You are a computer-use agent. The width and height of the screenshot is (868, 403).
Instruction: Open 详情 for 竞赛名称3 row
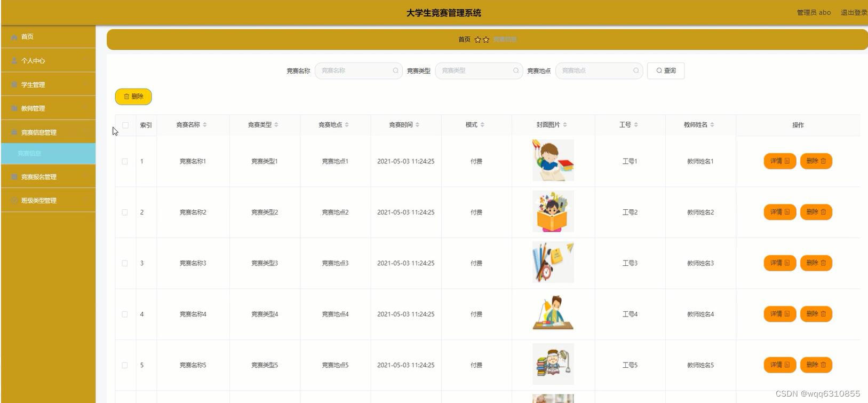[x=780, y=263]
